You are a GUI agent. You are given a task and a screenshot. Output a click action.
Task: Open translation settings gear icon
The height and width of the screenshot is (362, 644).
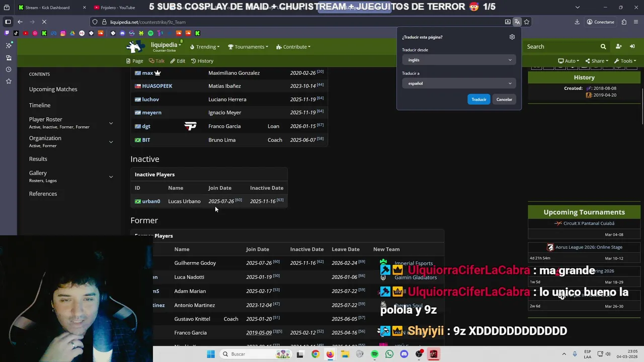coord(512,37)
